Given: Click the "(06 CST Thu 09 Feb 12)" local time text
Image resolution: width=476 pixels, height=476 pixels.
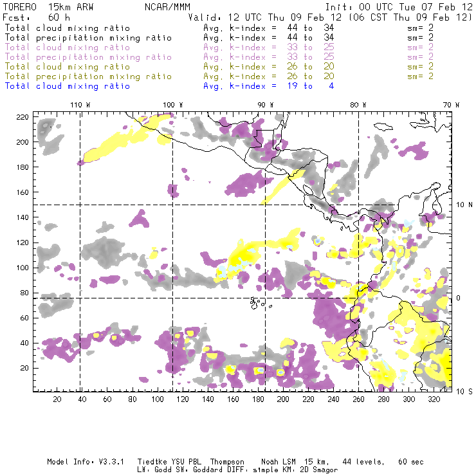Looking at the screenshot, I should tap(410, 17).
